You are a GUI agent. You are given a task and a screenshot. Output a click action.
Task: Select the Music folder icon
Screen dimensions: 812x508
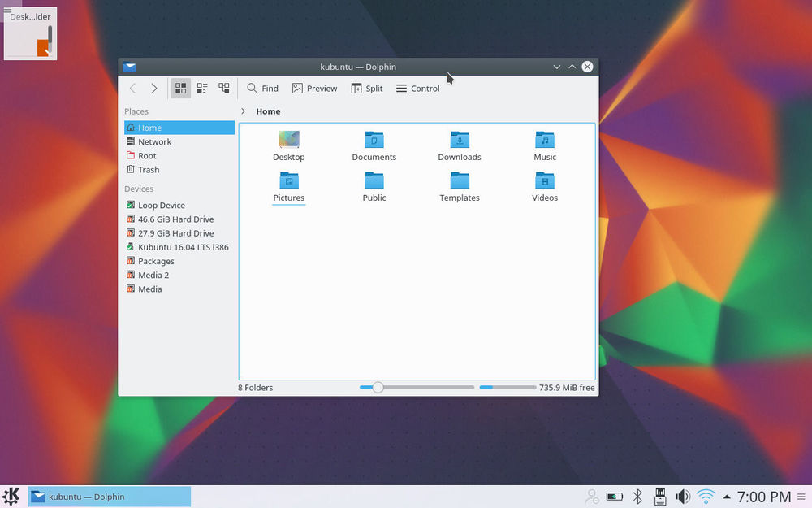545,141
